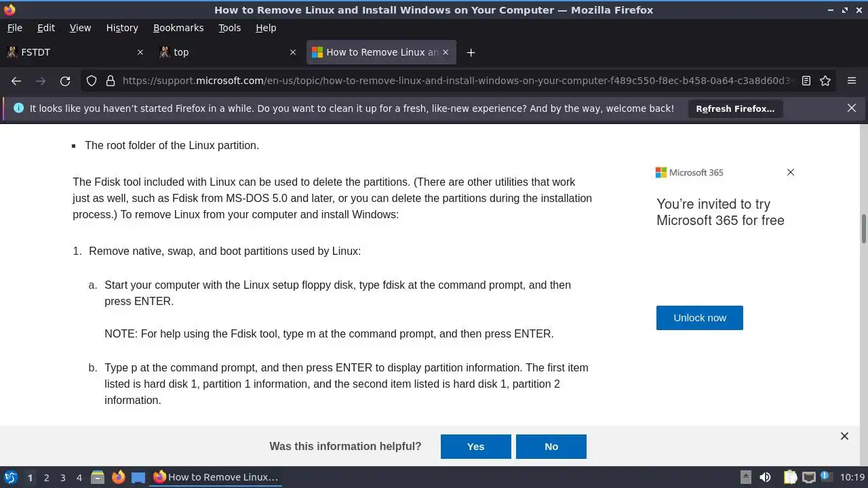Bookmark this page with the star icon
Screen dimensions: 868x488
pyautogui.click(x=825, y=81)
